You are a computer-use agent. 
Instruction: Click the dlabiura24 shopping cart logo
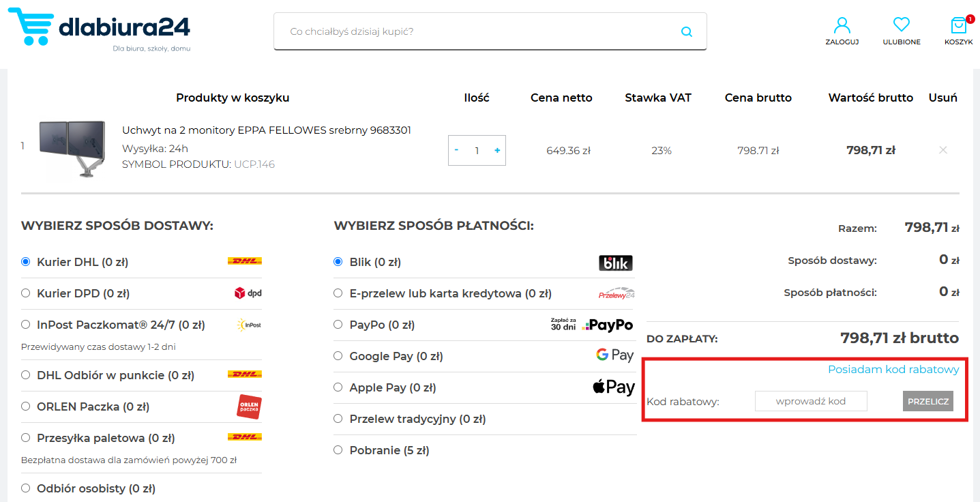point(99,29)
